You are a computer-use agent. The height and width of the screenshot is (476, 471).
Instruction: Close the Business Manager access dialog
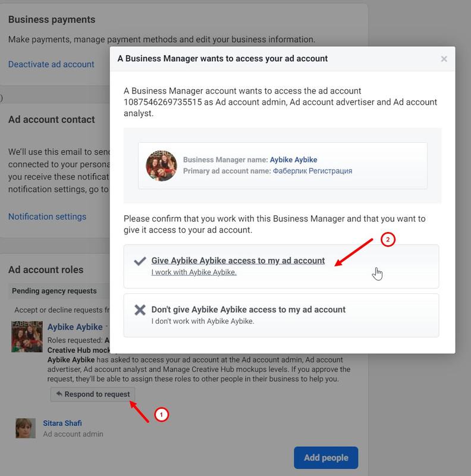tap(444, 59)
